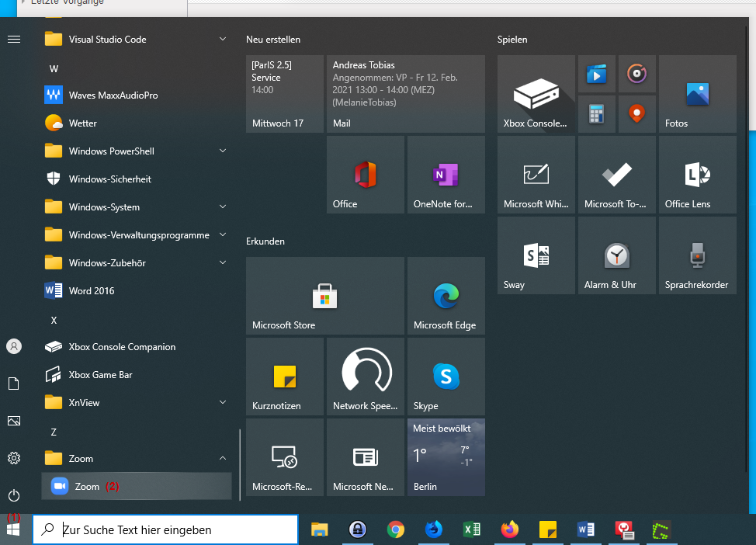Launch the Skype tile
756x545 pixels.
coord(446,377)
